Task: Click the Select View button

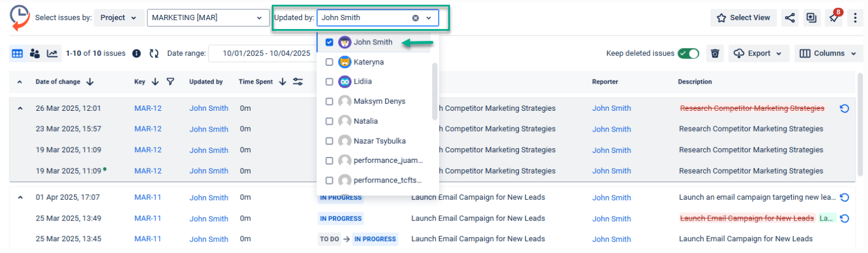Action: pyautogui.click(x=744, y=18)
